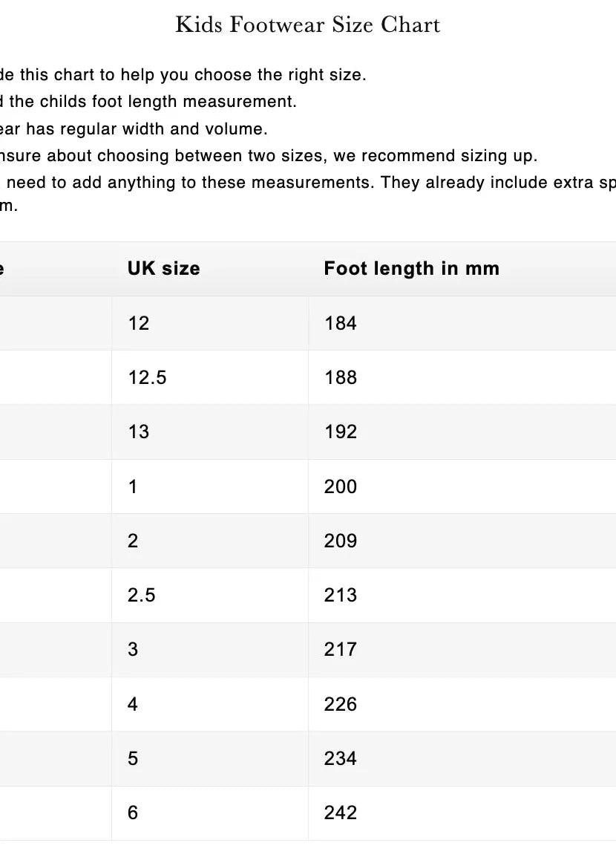Click the 209 foot length cell
This screenshot has height=863, width=616.
[x=341, y=541]
